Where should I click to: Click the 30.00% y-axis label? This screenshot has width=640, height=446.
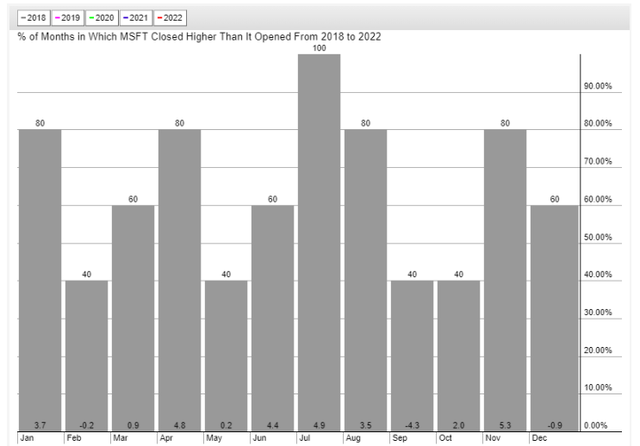598,312
